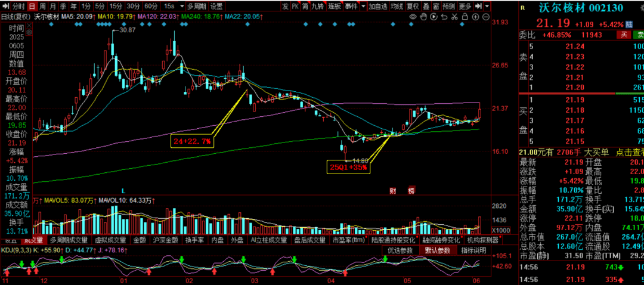
Task: Select the 换手率 indicator tab
Action: coord(194,240)
